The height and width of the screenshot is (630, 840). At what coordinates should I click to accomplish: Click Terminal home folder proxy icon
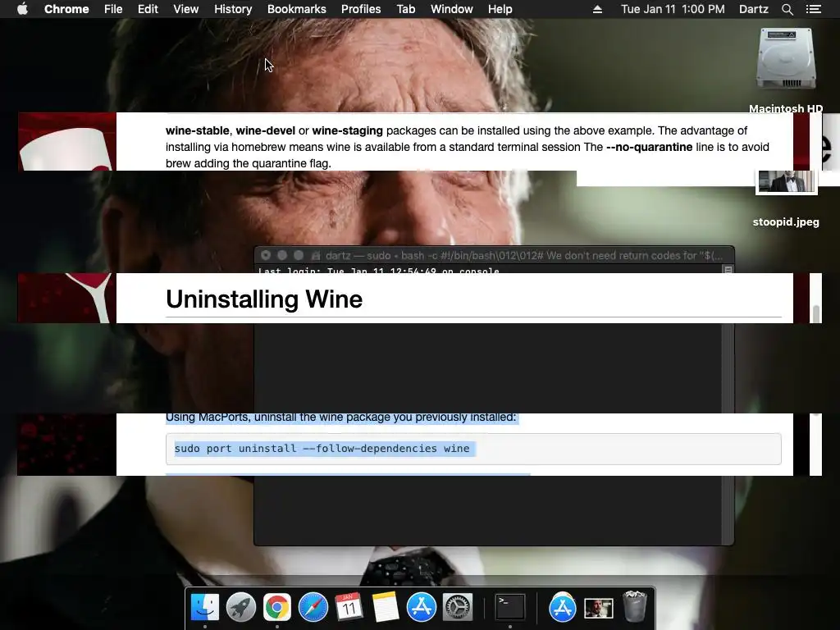click(316, 256)
